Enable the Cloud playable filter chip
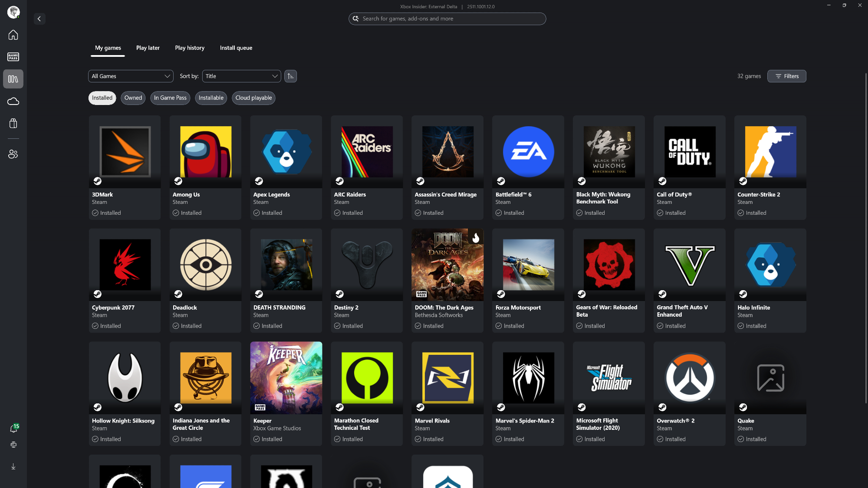This screenshot has height=488, width=868. point(253,98)
